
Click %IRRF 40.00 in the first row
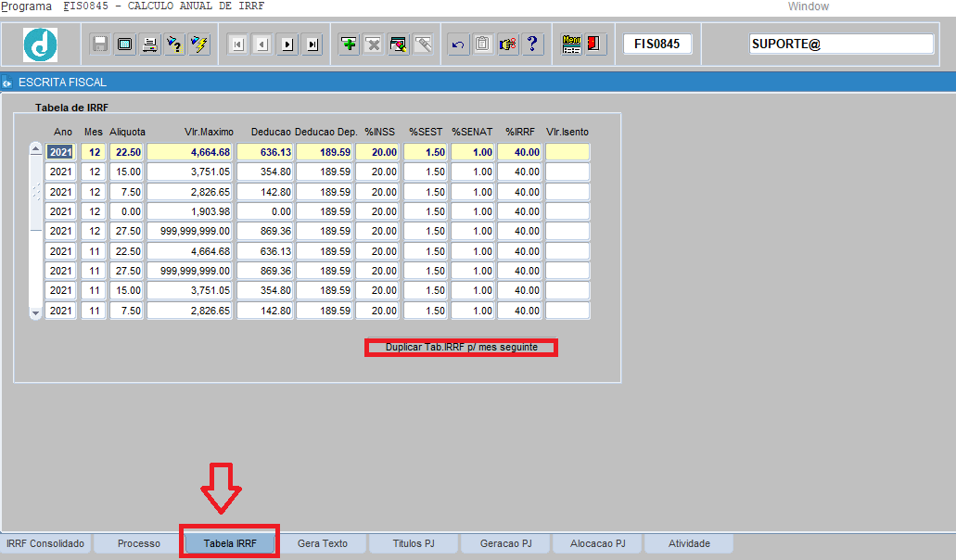pos(519,152)
